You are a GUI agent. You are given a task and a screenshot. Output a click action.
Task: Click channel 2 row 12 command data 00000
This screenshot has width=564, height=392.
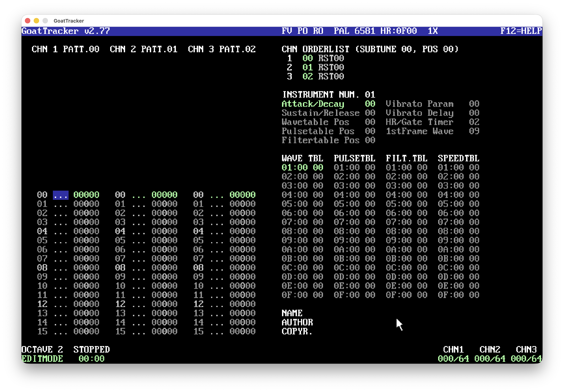164,304
